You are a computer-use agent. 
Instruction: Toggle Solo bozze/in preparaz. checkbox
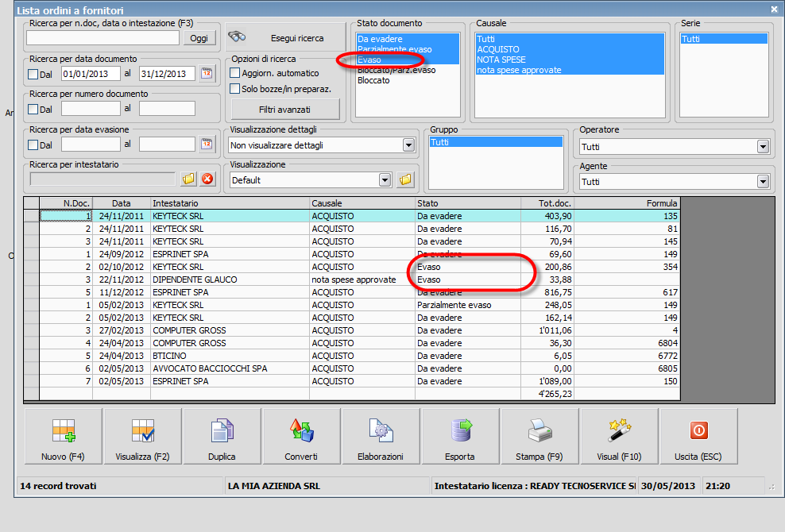[x=235, y=89]
